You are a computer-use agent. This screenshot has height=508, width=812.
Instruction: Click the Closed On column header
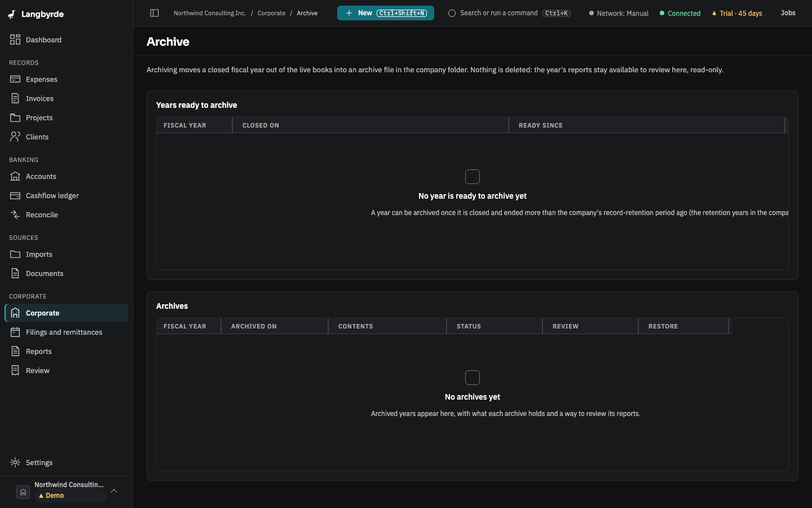[x=370, y=125]
